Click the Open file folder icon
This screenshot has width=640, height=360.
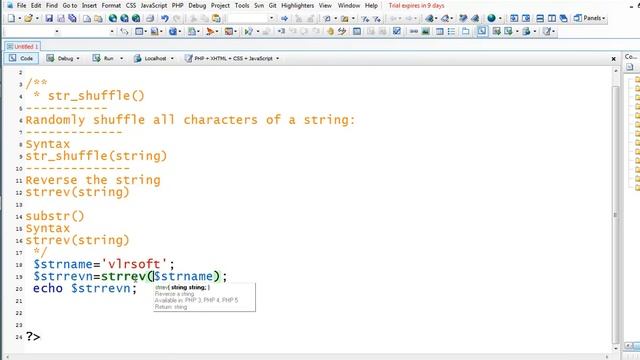[28, 18]
